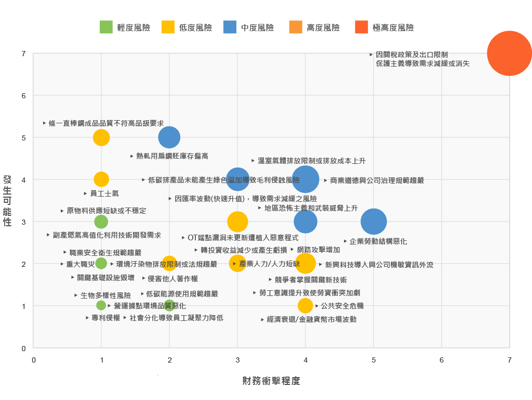The image size is (532, 400).
Task: Click the red 極高度風險 legend swatch
Action: click(x=362, y=27)
